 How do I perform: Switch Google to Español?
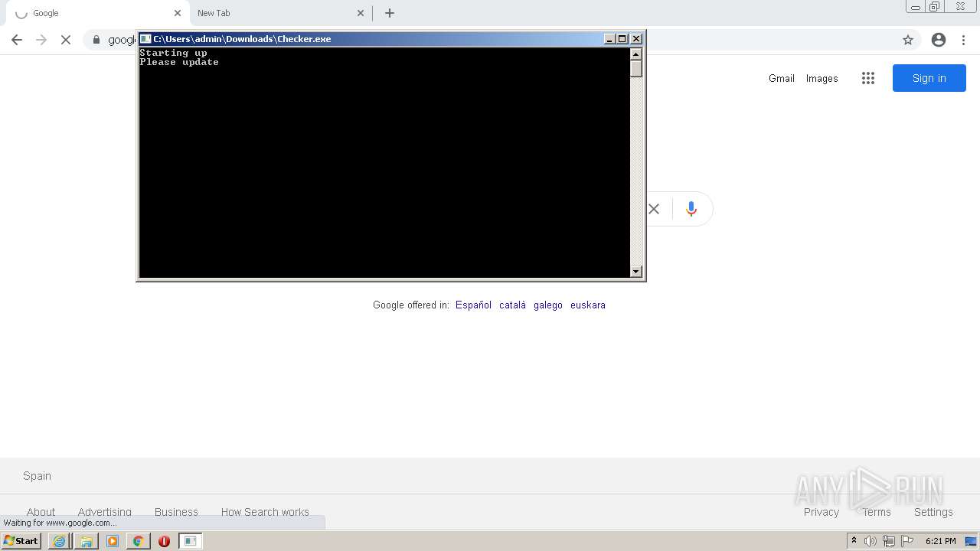[x=473, y=305]
